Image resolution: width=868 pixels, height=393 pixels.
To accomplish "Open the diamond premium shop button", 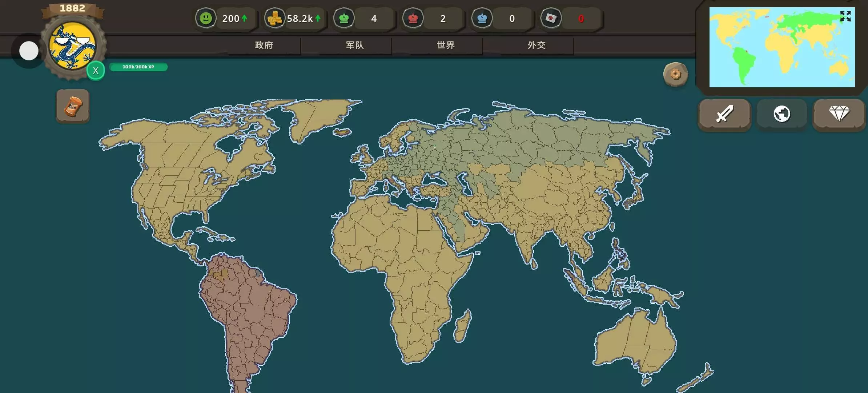I will [x=839, y=114].
